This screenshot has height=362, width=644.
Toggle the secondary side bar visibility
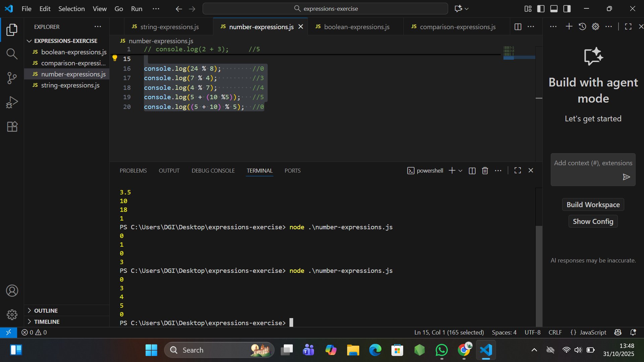567,9
